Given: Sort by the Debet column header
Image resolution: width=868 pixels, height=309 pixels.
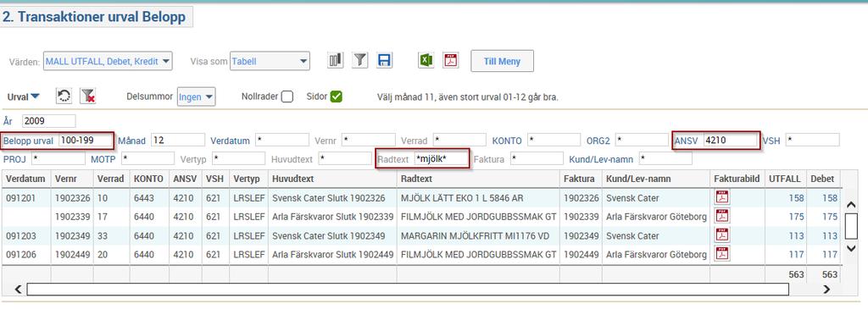Looking at the screenshot, I should pyautogui.click(x=824, y=179).
